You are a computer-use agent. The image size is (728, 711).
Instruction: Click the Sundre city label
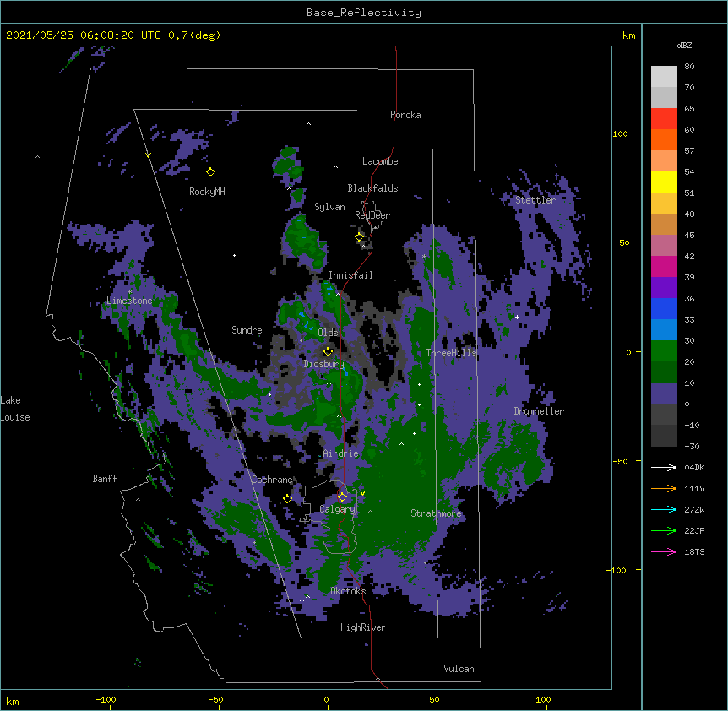click(x=247, y=330)
